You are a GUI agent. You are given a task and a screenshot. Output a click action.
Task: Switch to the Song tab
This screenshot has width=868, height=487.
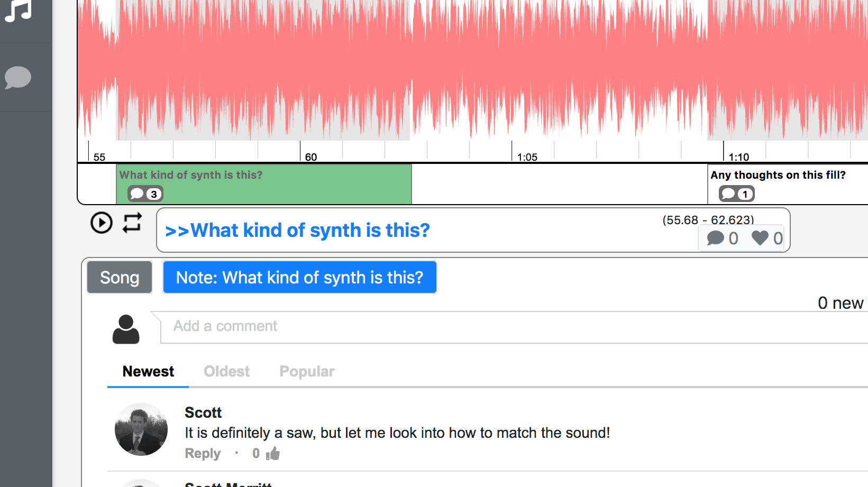click(x=120, y=277)
